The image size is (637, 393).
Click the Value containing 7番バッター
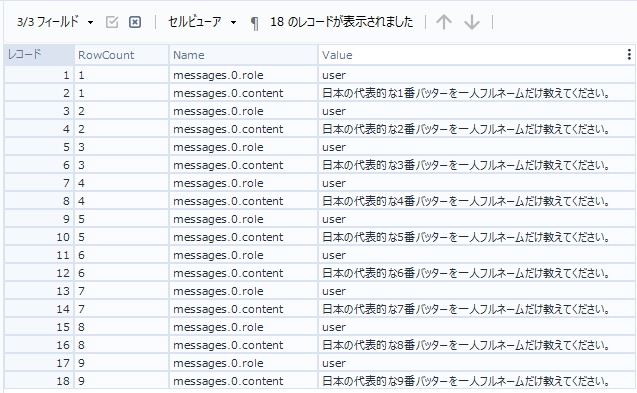pos(477,309)
